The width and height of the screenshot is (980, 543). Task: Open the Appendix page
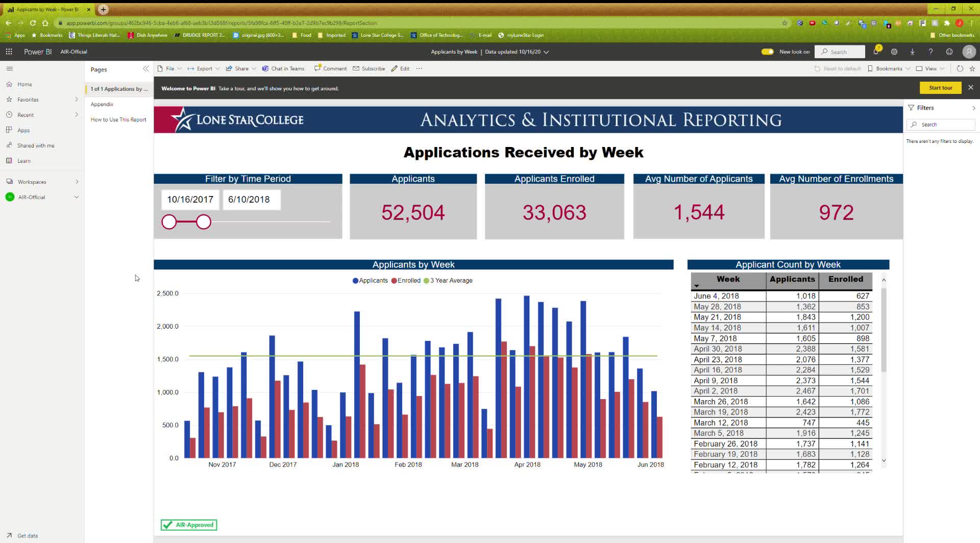[x=102, y=104]
